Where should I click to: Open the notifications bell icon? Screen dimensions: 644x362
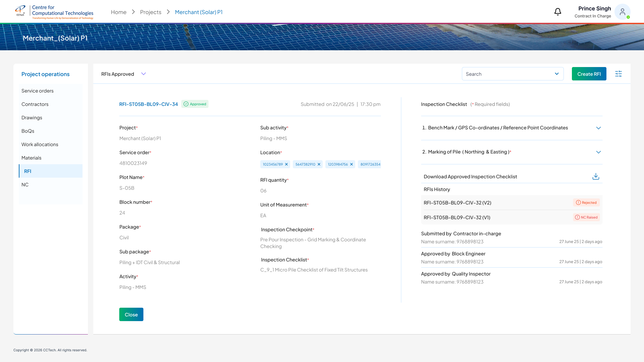(557, 12)
